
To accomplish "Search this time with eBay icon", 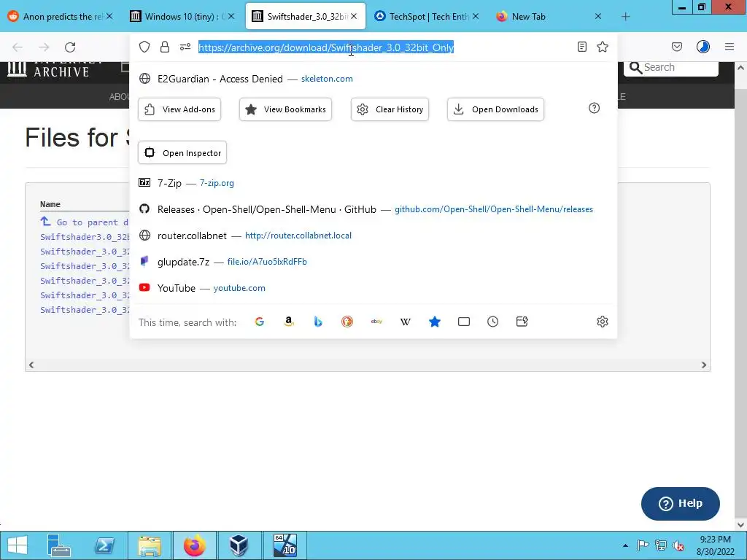I will tap(376, 322).
